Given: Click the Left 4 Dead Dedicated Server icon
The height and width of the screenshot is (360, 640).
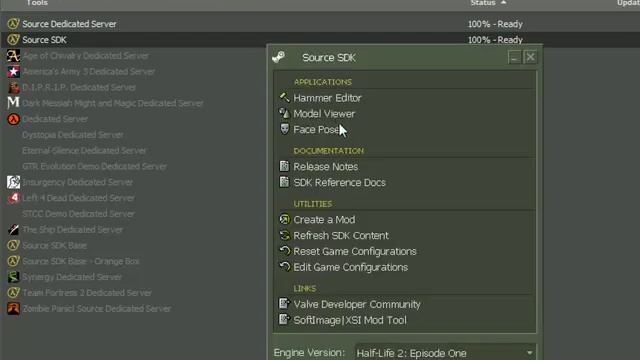Looking at the screenshot, I should point(13,198).
